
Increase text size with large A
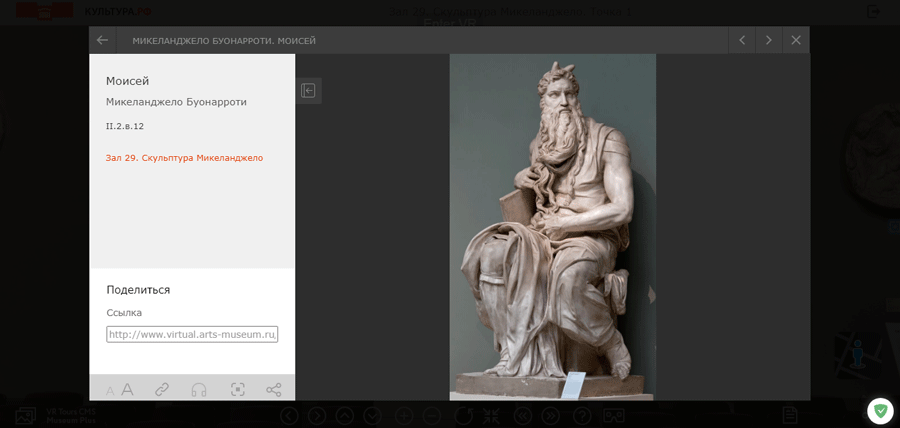tap(127, 390)
